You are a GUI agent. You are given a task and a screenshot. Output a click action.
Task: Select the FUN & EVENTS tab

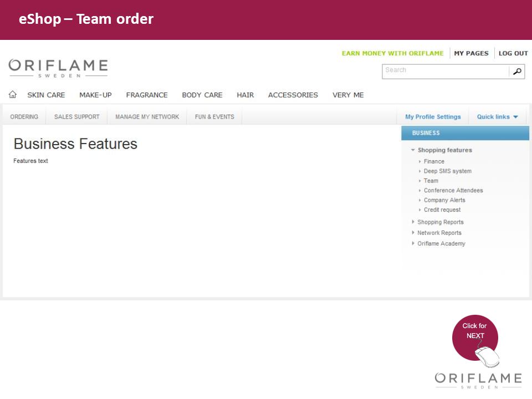(x=214, y=117)
